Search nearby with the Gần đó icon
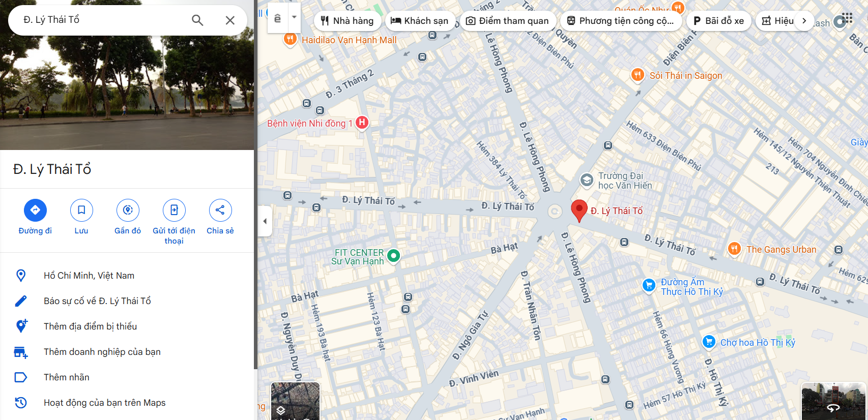This screenshot has width=868, height=420. 128,210
